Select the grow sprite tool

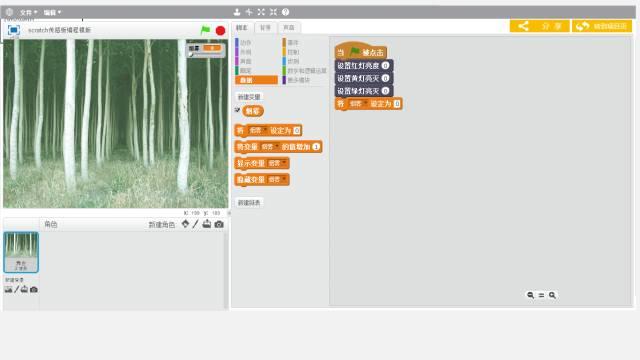click(x=261, y=12)
